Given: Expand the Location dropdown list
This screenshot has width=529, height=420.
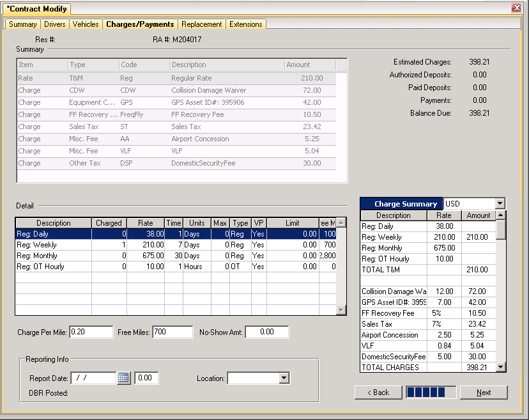Looking at the screenshot, I should click(x=284, y=378).
